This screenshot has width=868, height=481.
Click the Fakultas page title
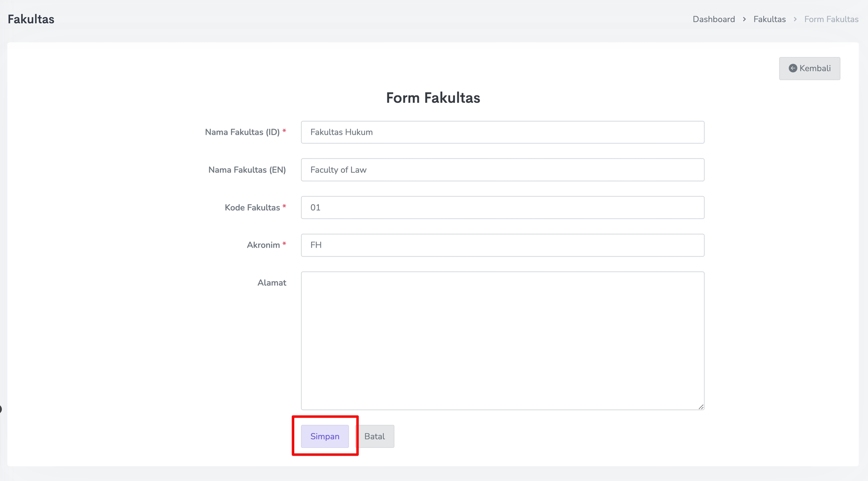(x=31, y=19)
